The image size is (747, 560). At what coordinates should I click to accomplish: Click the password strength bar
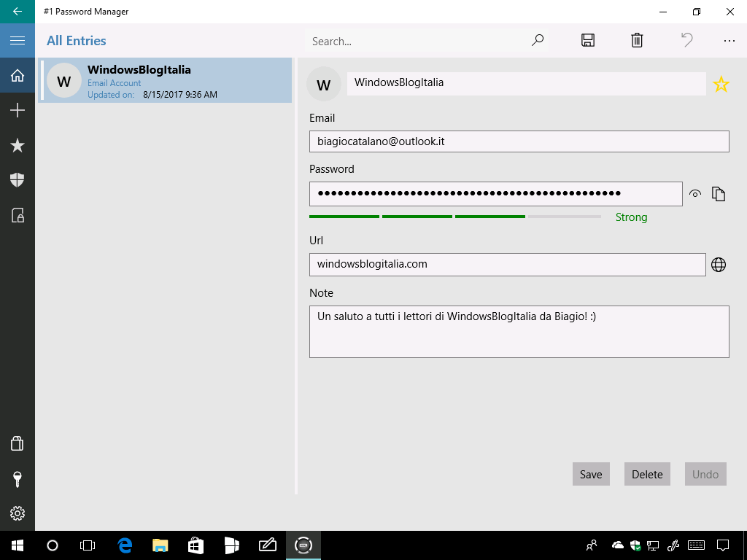(455, 217)
